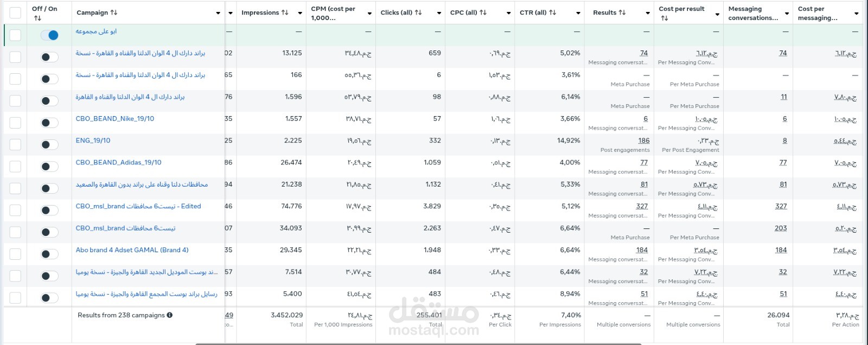Click results value 186 in ENG_19/10 row
The image size is (868, 345).
click(x=644, y=140)
